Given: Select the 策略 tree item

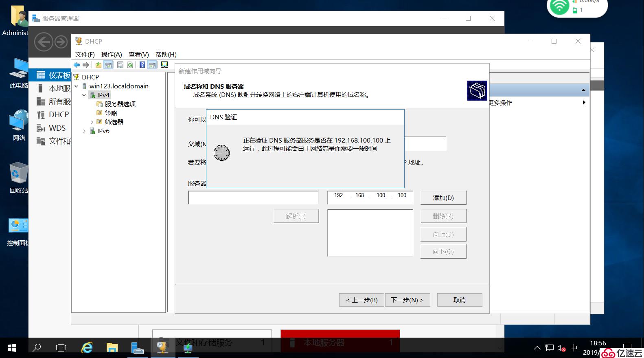Looking at the screenshot, I should 111,113.
